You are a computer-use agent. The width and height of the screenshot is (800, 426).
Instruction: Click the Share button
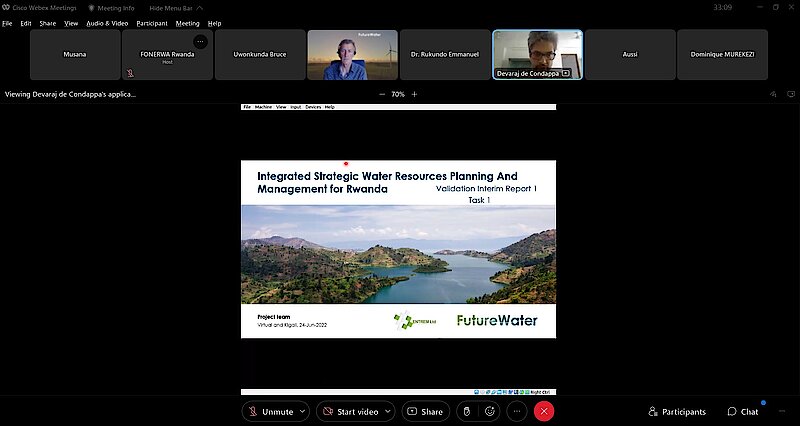pyautogui.click(x=425, y=411)
